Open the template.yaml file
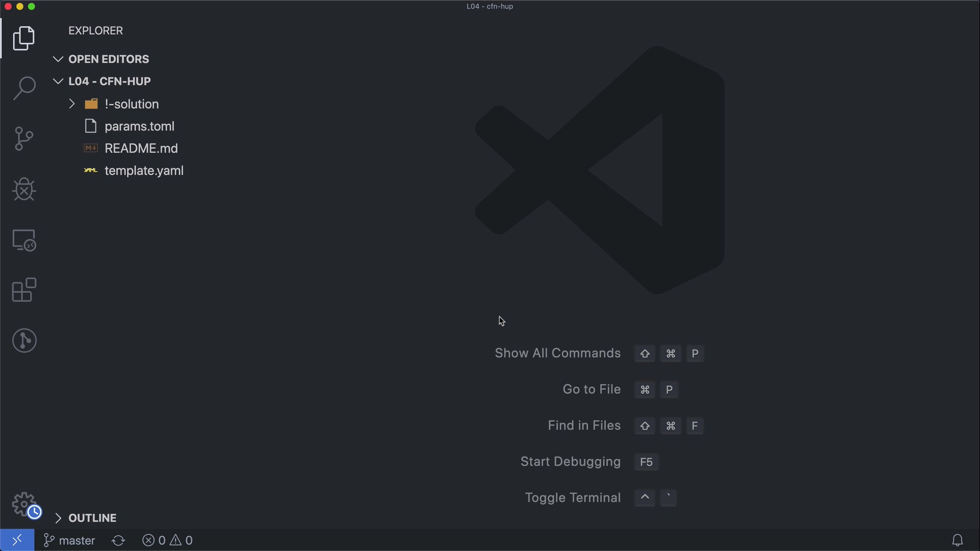The image size is (980, 551). [x=143, y=171]
